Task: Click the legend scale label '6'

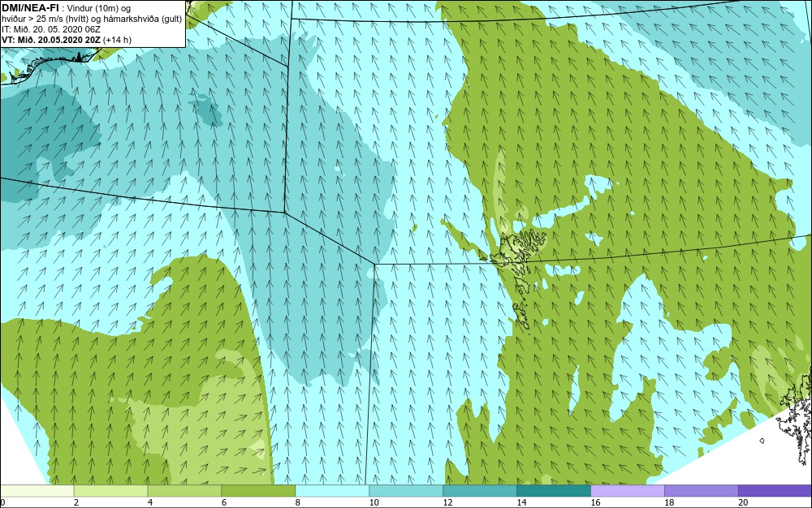Action: (224, 502)
